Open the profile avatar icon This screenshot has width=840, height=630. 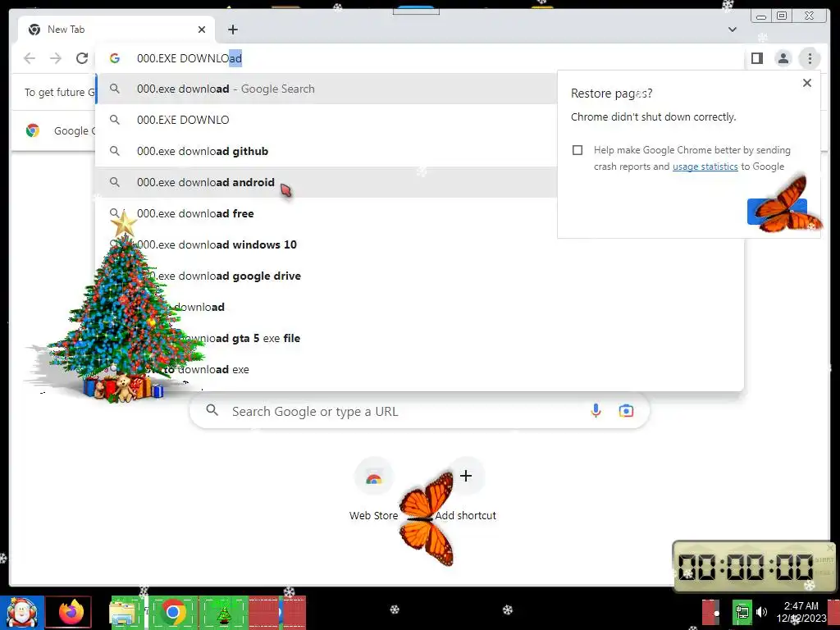(783, 58)
